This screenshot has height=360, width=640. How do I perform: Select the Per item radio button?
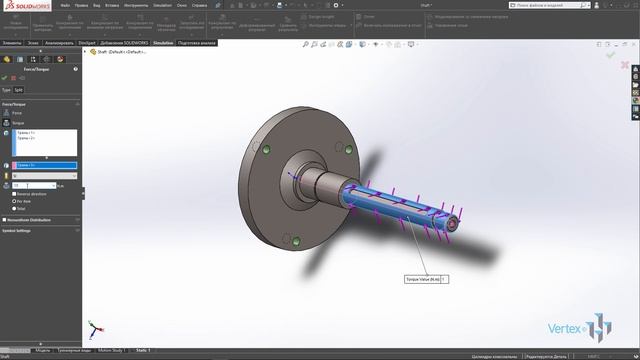click(x=14, y=201)
